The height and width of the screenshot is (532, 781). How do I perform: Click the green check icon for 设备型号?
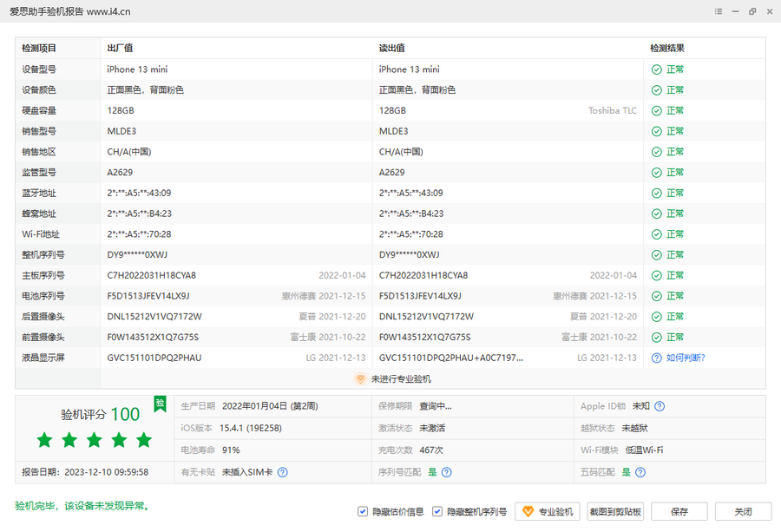coord(657,69)
